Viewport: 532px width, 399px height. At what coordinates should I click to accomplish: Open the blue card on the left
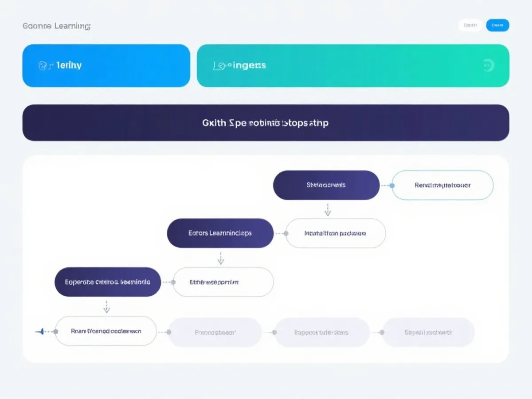(x=106, y=66)
